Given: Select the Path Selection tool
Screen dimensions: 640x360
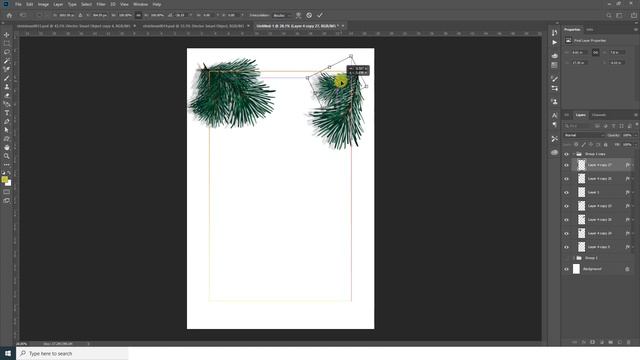Looking at the screenshot, I should [x=7, y=130].
